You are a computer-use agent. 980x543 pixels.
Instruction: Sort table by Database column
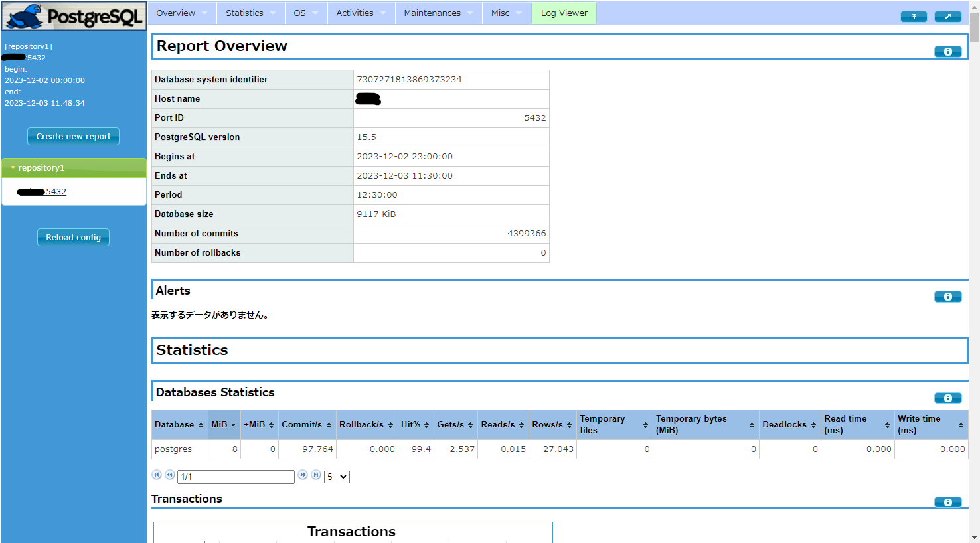tap(179, 425)
